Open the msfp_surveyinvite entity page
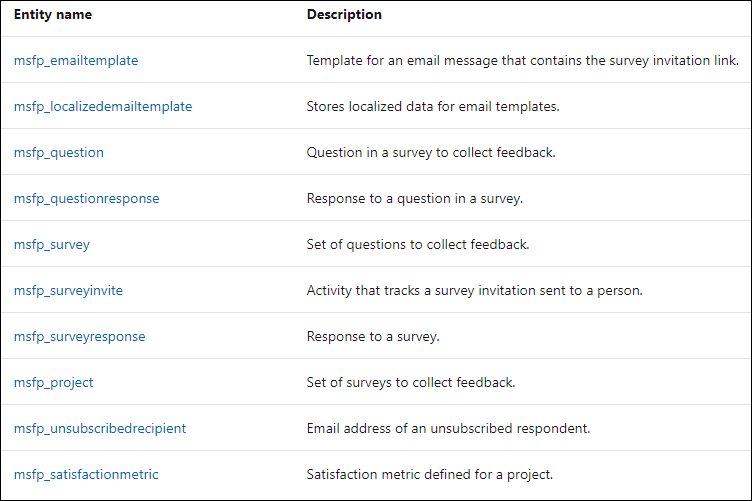Viewport: 752px width, 501px height. pos(68,291)
